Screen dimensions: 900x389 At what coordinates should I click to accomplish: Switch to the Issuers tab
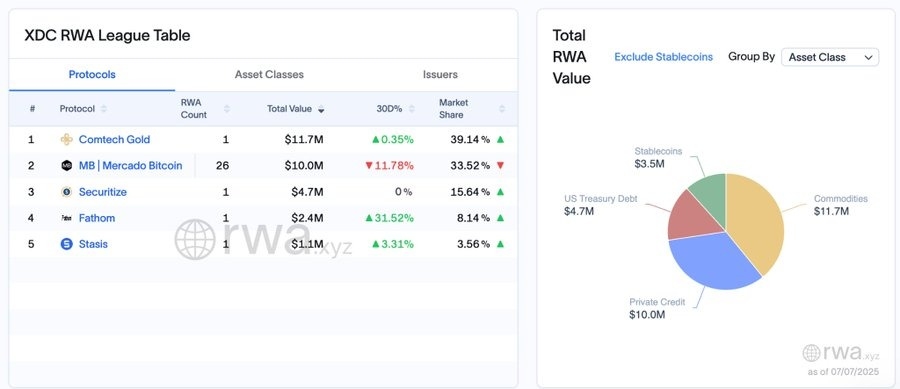point(440,75)
